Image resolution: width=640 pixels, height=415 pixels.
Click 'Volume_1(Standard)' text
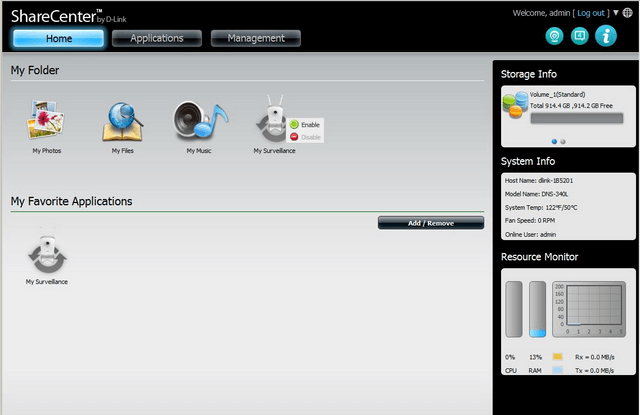[x=558, y=94]
